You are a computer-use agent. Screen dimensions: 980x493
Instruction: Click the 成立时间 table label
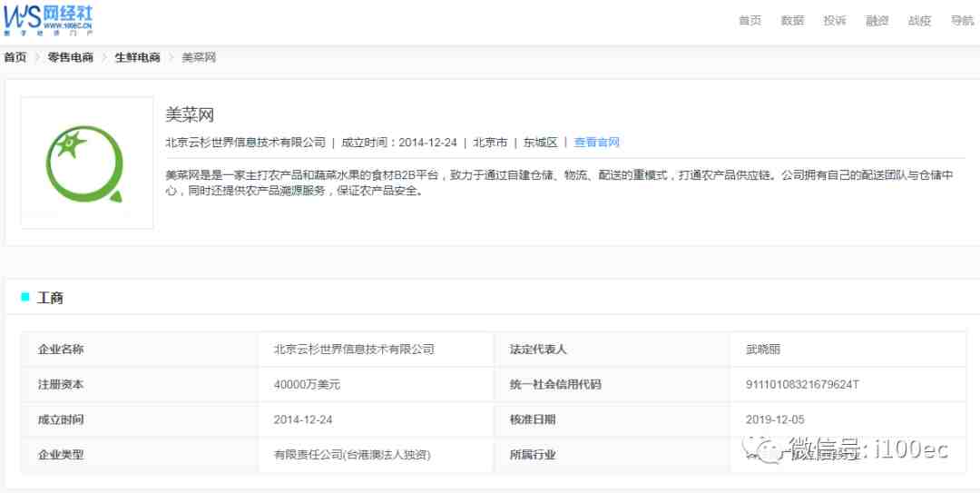click(61, 419)
